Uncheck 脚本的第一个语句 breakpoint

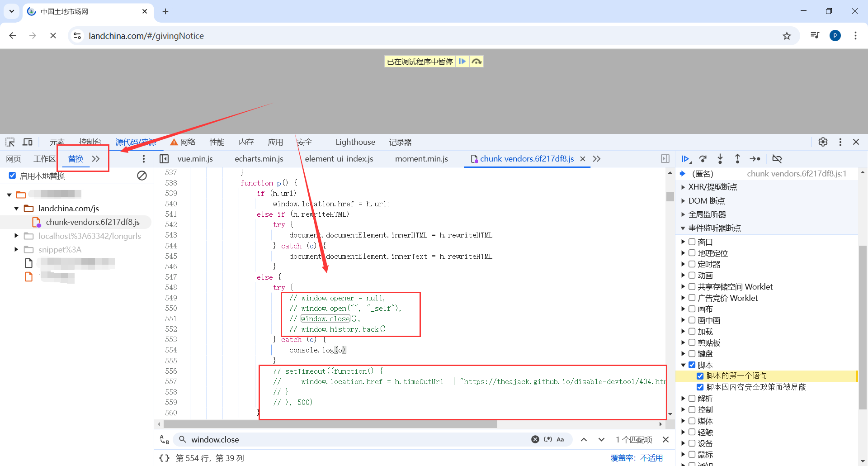tap(700, 376)
